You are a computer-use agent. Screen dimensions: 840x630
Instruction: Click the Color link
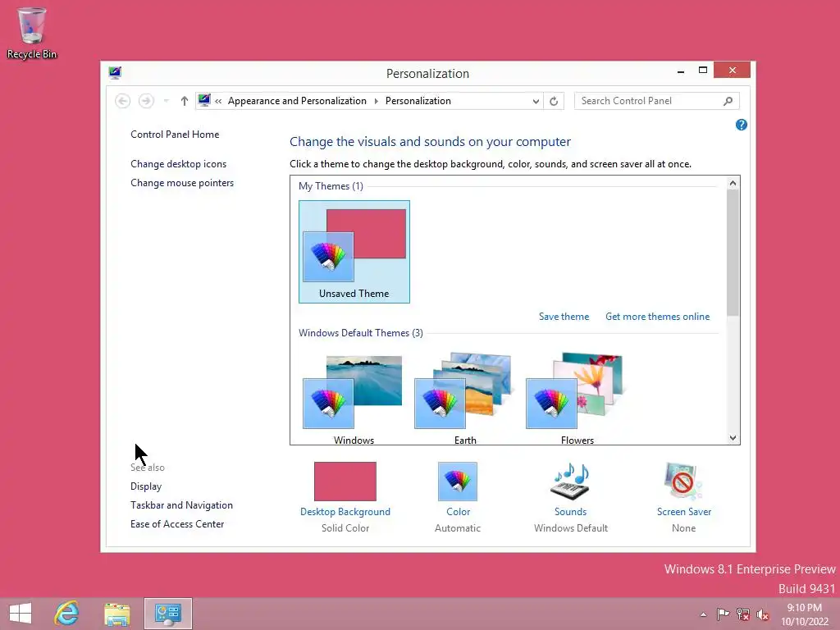(458, 512)
